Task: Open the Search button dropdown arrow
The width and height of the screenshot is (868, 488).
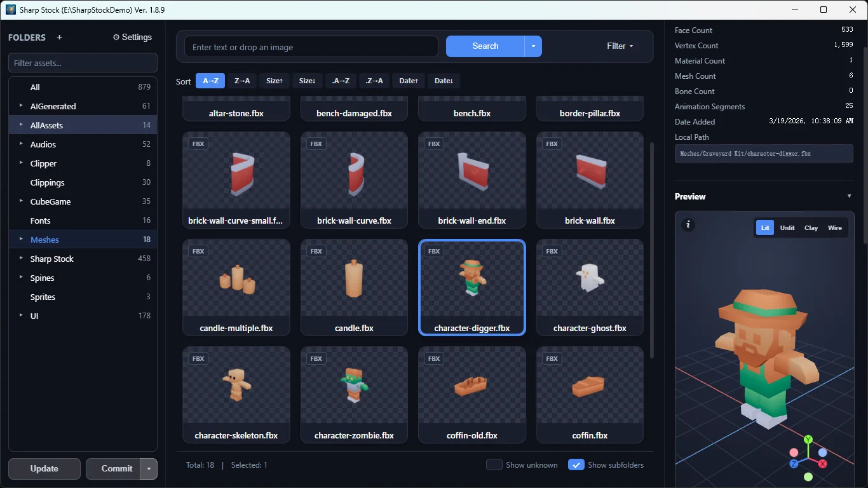Action: pos(533,46)
